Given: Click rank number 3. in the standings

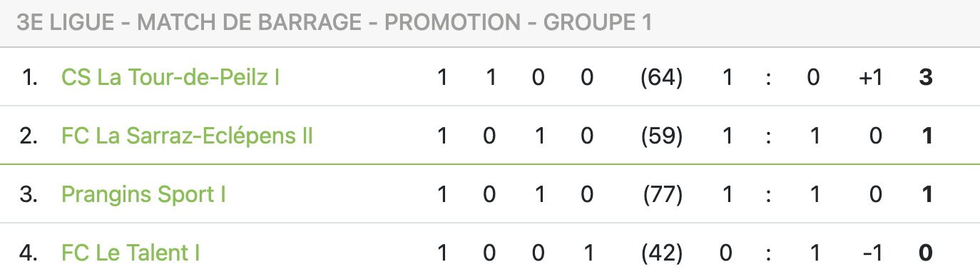Looking at the screenshot, I should [29, 194].
